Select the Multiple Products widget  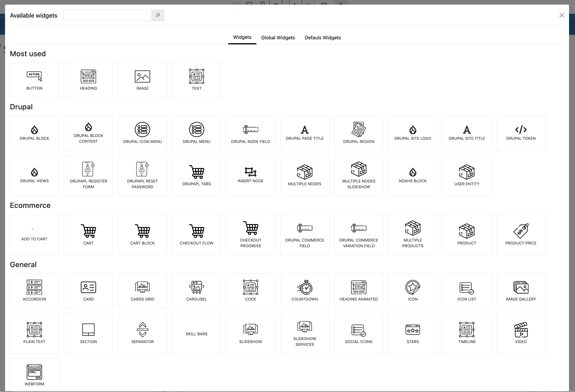click(x=413, y=235)
